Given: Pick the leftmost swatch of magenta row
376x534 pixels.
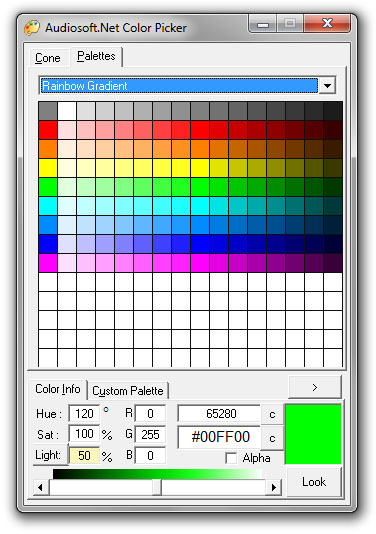Looking at the screenshot, I should click(48, 263).
